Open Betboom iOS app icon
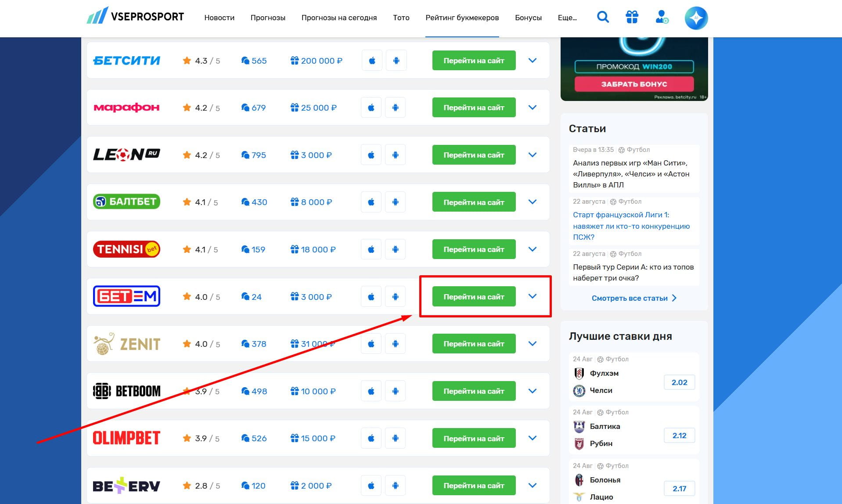The image size is (842, 504). [371, 391]
